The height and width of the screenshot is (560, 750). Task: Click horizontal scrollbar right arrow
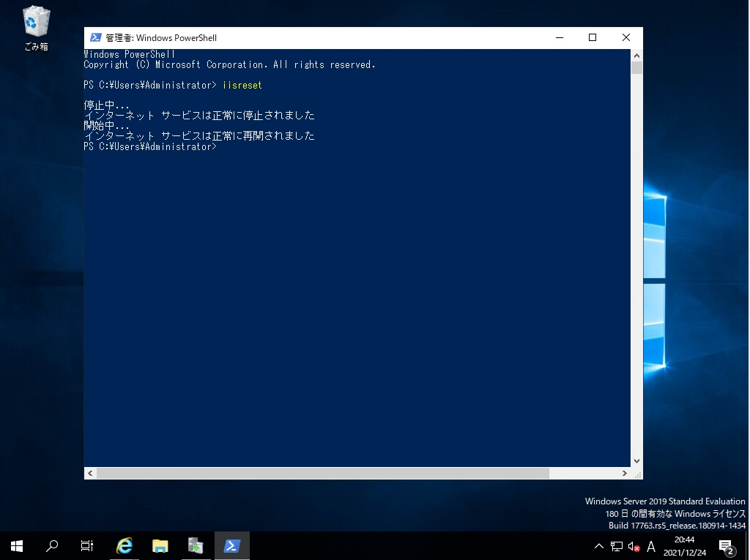624,473
